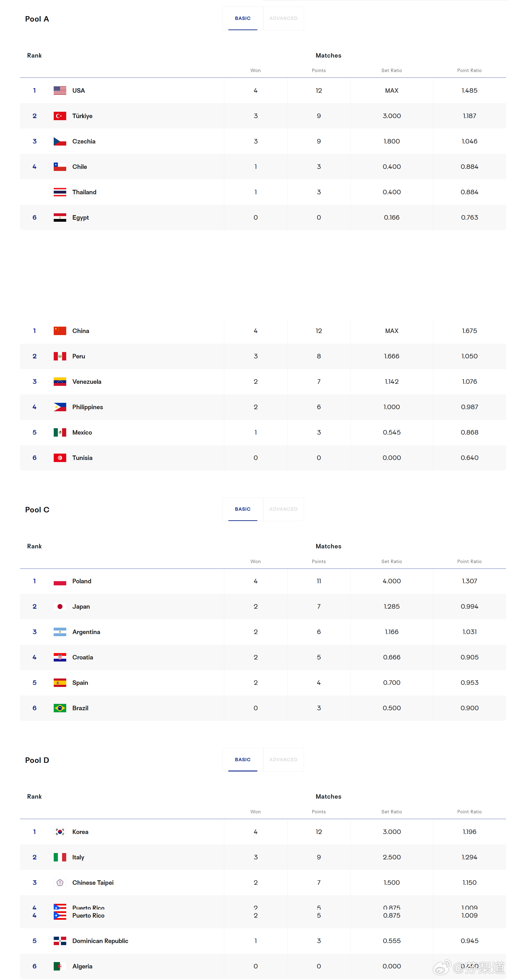This screenshot has width=509, height=980.
Task: Click the Point Ratio column header in Pool A
Action: point(470,70)
